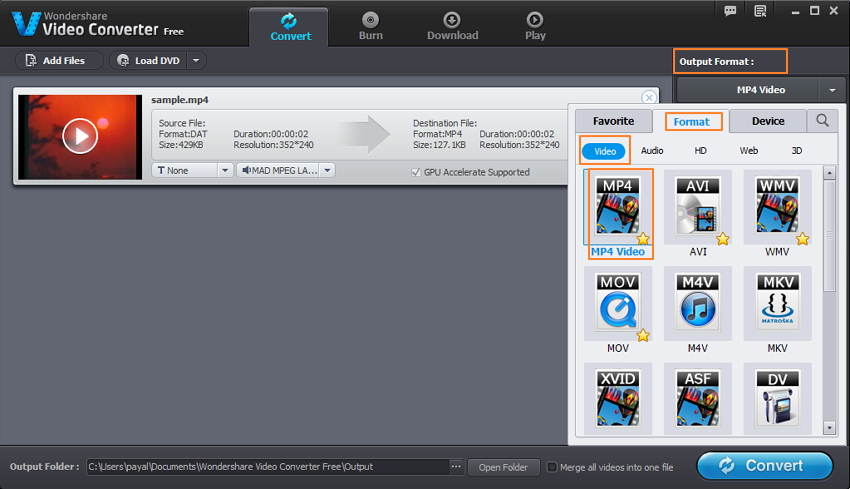Click the favorite star on WMV
850x489 pixels.
pos(802,239)
